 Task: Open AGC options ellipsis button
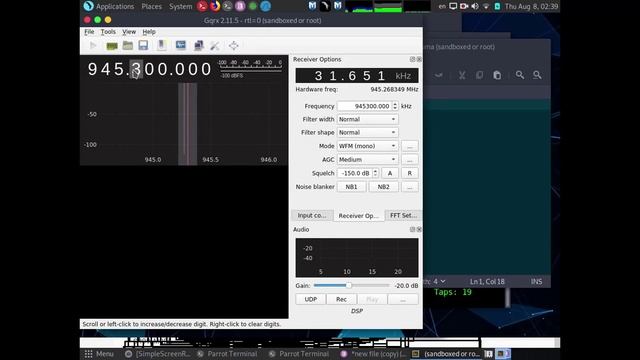[409, 159]
